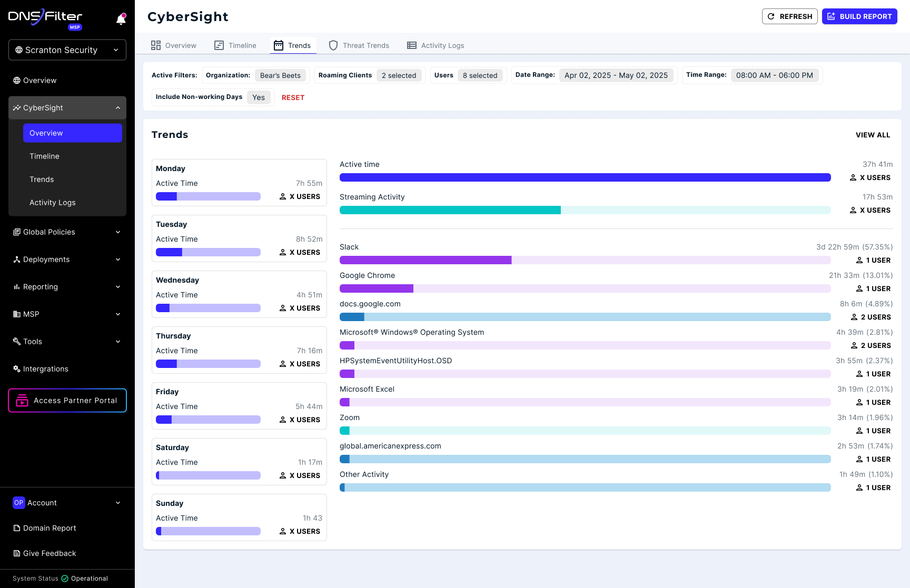Open Activity Logs in the sidebar submenu
Viewport: 910px width, 588px height.
point(53,203)
